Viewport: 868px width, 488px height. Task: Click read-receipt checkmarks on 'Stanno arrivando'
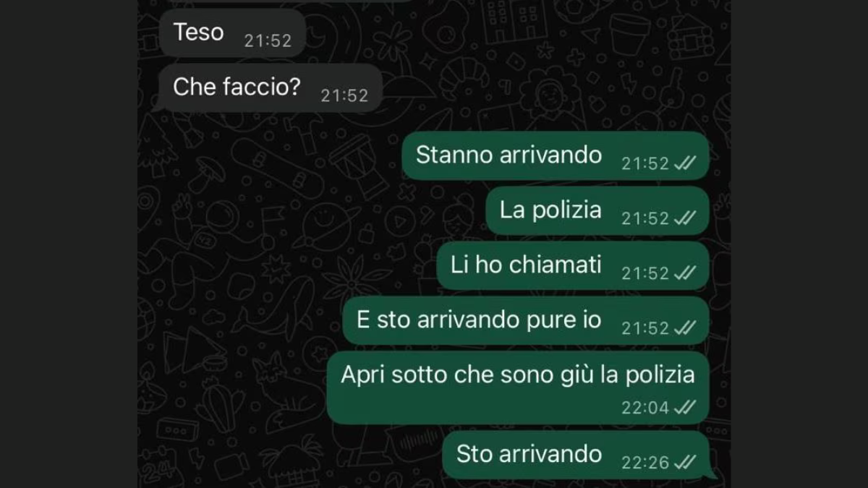click(685, 164)
